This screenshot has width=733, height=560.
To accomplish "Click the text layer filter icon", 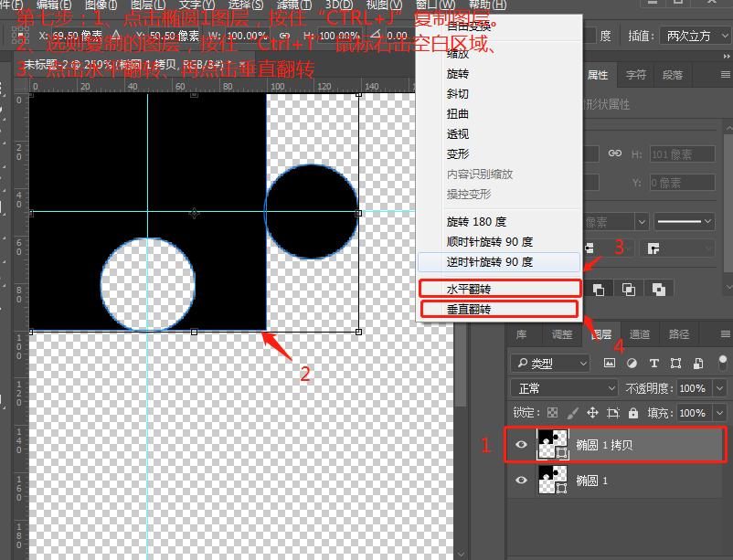I will click(653, 364).
